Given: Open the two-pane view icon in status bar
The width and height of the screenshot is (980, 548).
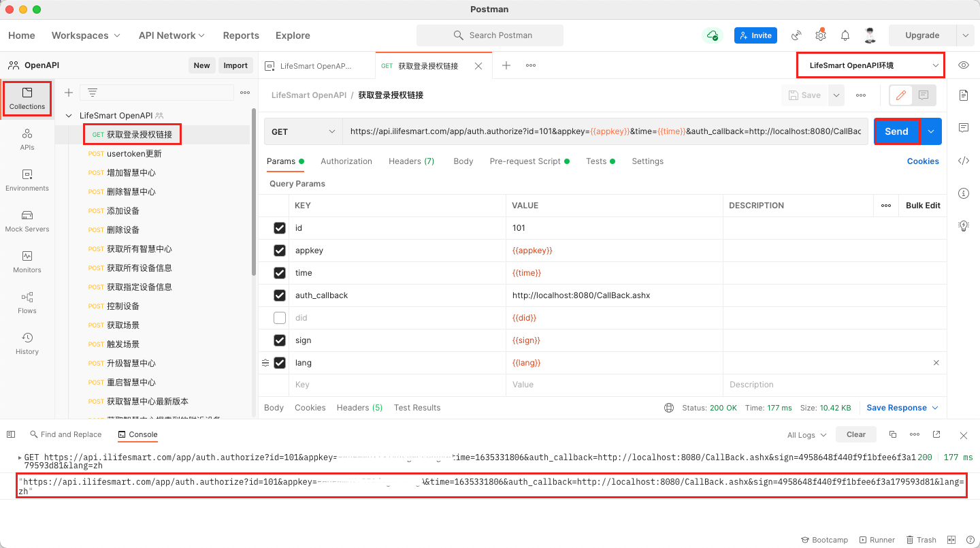Looking at the screenshot, I should coord(951,540).
